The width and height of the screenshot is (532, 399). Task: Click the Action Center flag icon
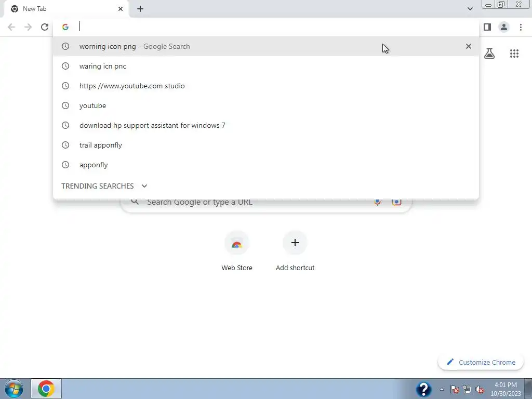point(455,389)
